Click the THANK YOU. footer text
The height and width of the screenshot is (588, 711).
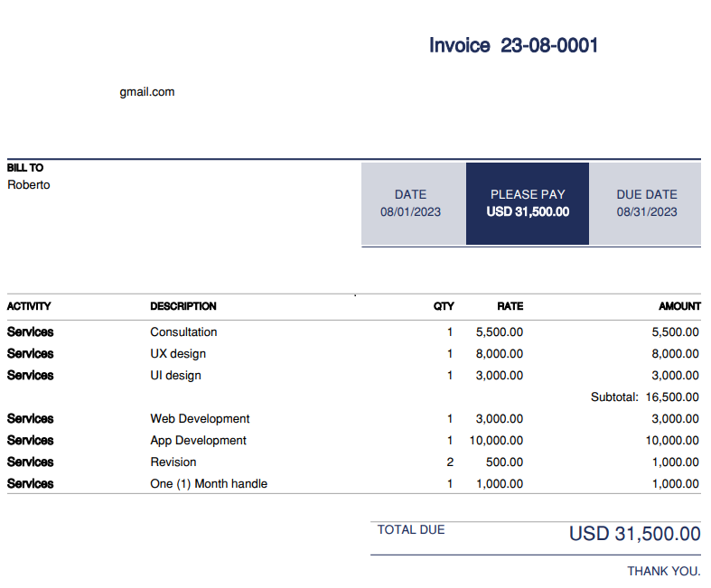(664, 571)
